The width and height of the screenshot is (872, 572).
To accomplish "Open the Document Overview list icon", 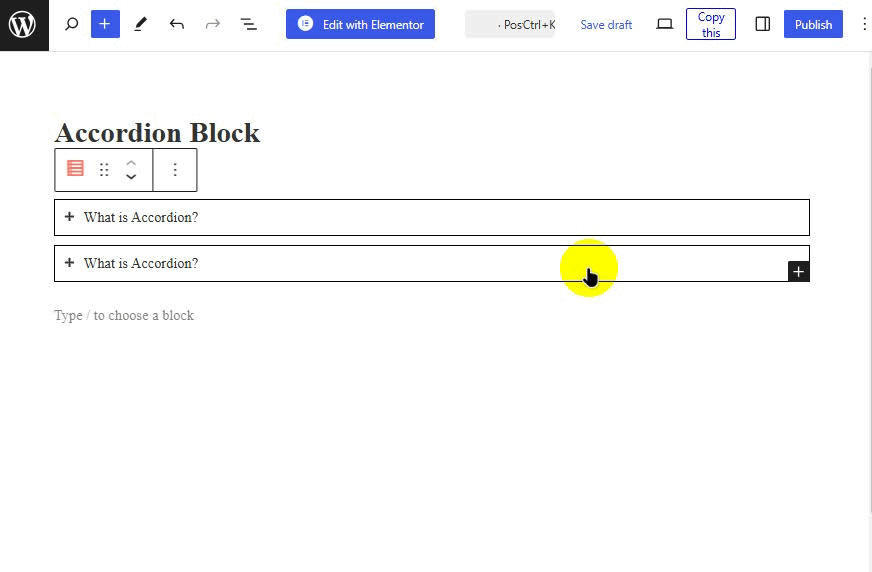I will [249, 25].
